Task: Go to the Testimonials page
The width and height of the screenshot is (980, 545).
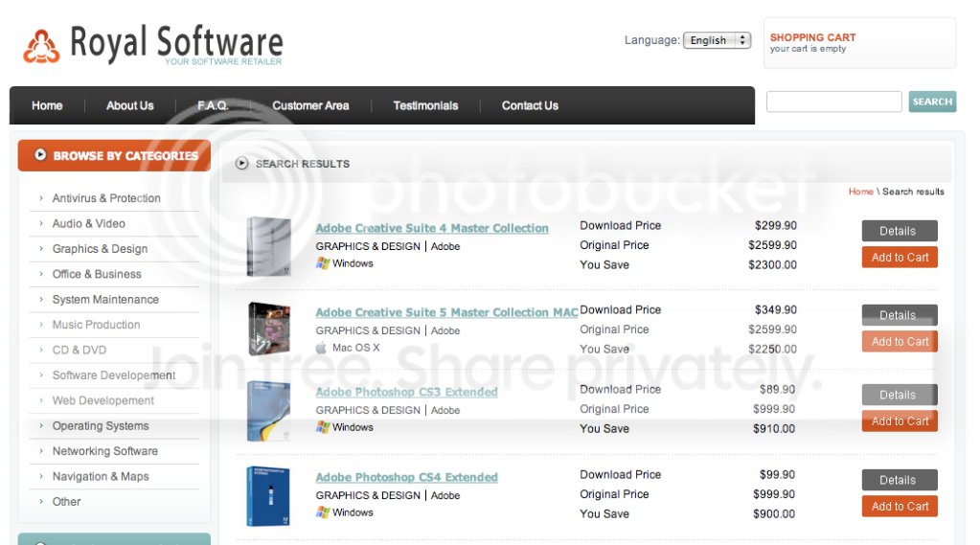Action: [x=425, y=105]
